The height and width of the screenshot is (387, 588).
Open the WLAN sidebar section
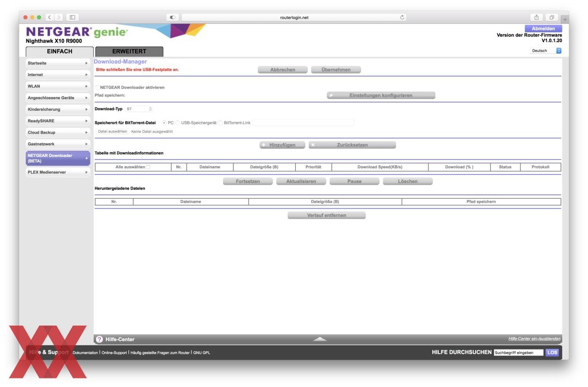[x=58, y=86]
